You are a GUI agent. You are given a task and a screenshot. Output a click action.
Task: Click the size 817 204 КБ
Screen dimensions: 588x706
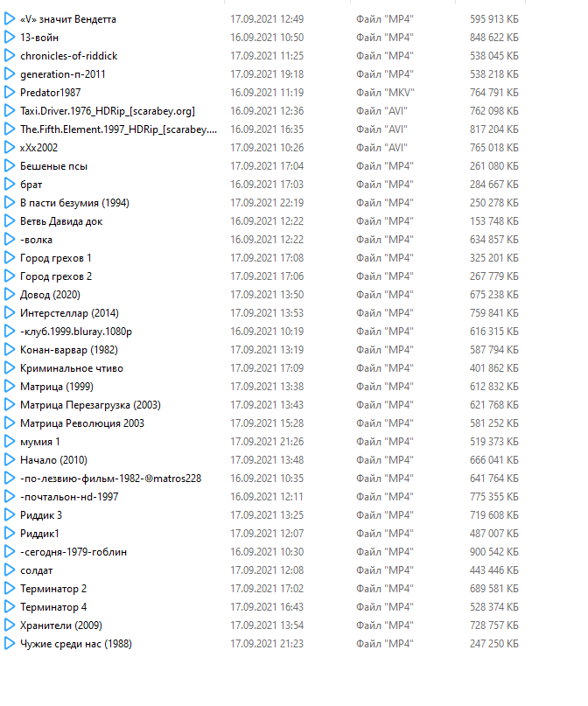[493, 129]
